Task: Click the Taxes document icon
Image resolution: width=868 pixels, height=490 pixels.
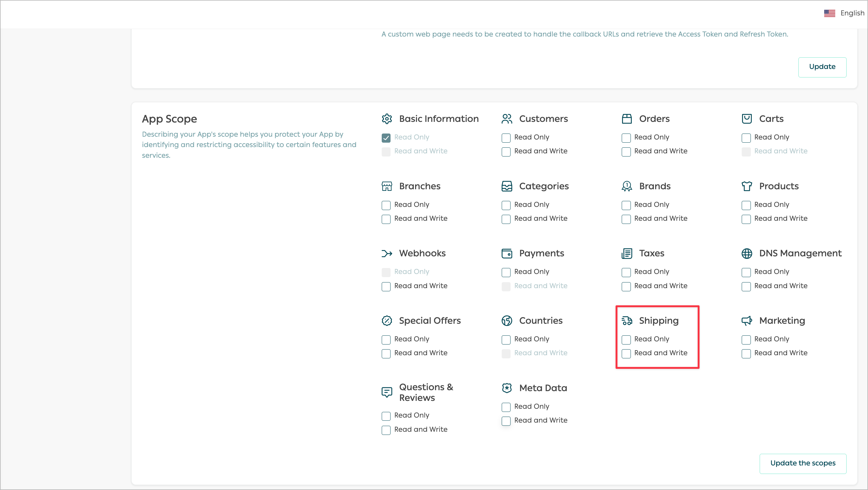Action: pyautogui.click(x=626, y=254)
